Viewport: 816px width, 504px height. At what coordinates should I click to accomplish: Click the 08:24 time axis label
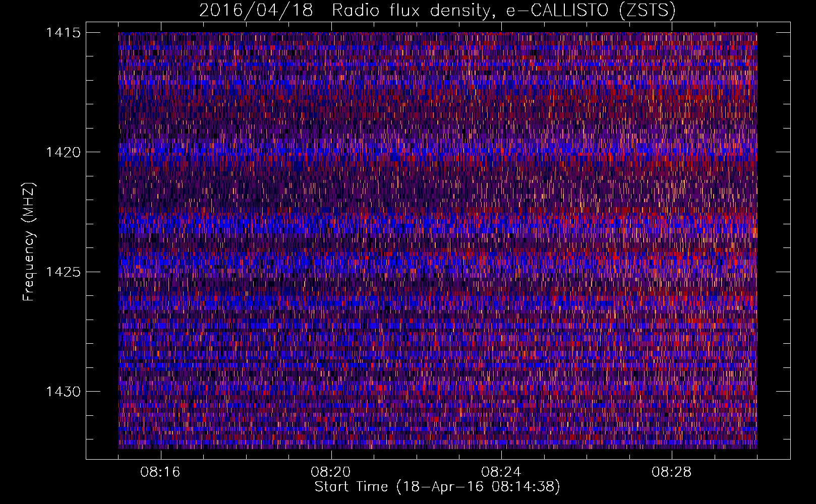501,472
